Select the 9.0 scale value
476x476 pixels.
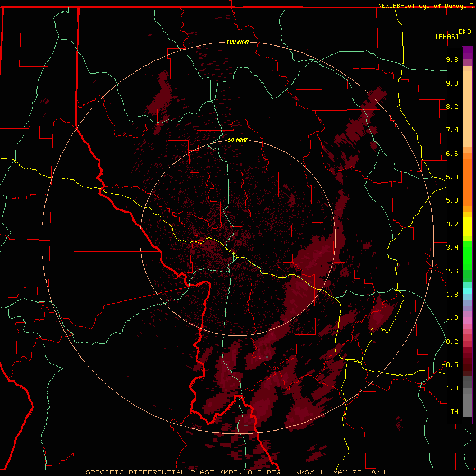(x=452, y=83)
